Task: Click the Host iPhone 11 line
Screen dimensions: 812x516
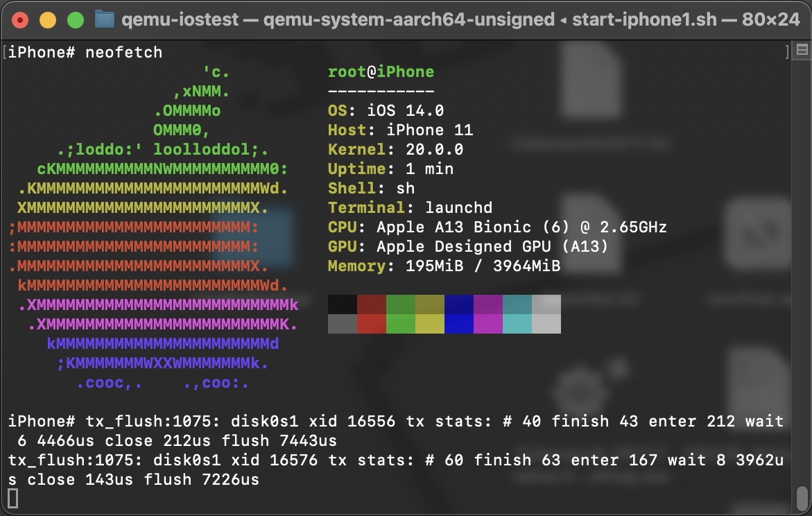Action: (400, 130)
